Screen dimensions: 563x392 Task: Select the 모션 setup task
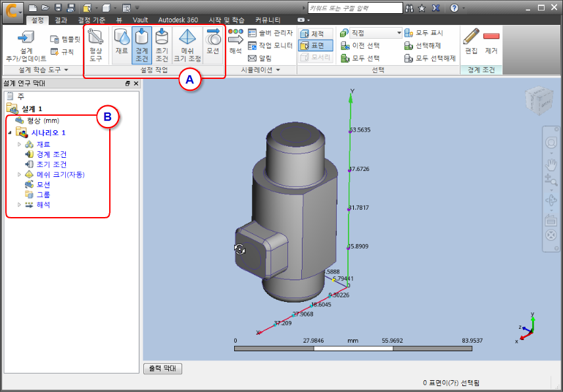(213, 45)
